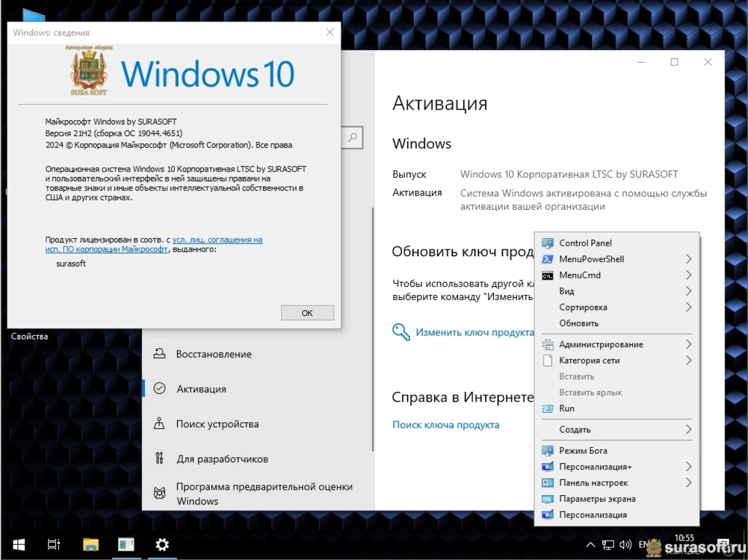Expand the MenuCmd submenu arrow
Image resolution: width=748 pixels, height=560 pixels.
[688, 275]
